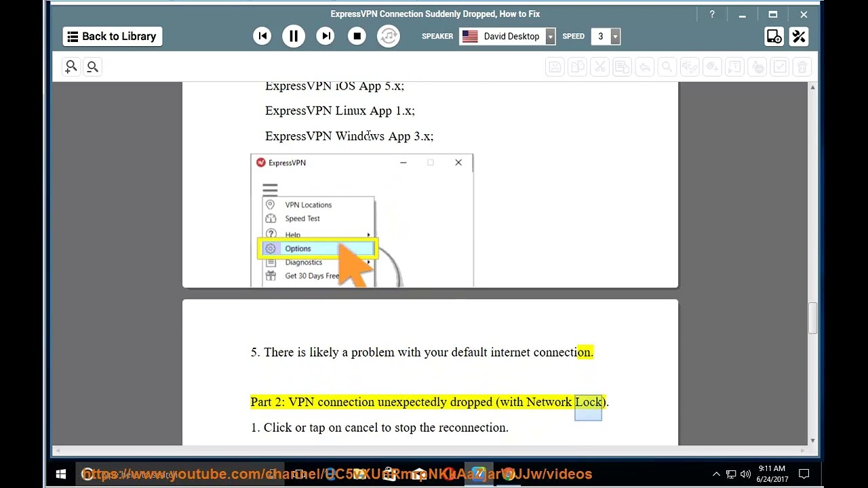
Task: Click VPN Locations in ExpressVPN screenshot image
Action: 308,205
